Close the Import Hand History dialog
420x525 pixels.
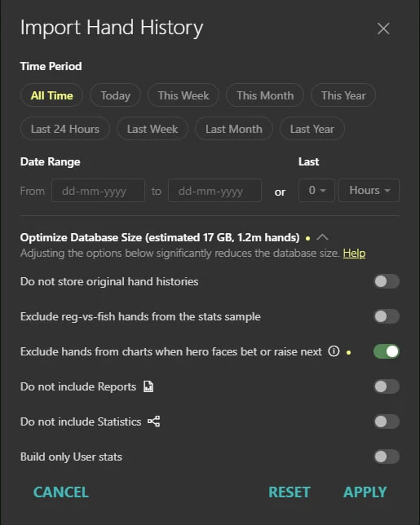click(x=383, y=29)
